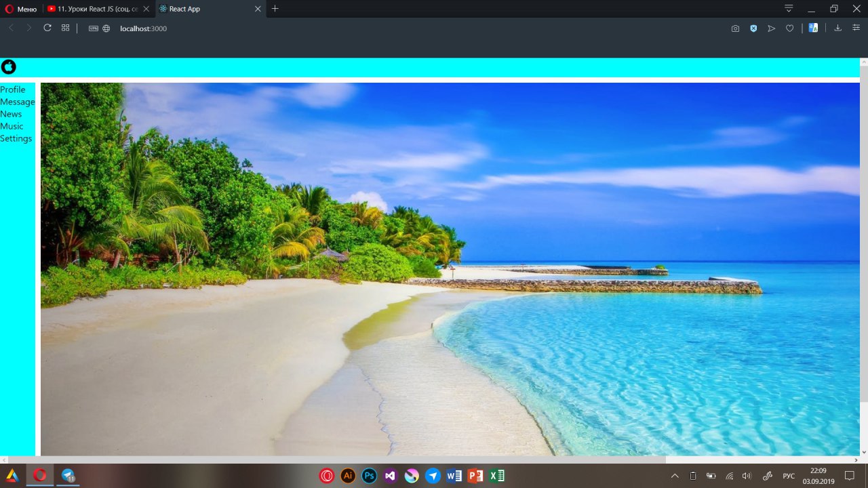Launch Microsoft Excel from the taskbar
The image size is (868, 488).
pyautogui.click(x=496, y=476)
